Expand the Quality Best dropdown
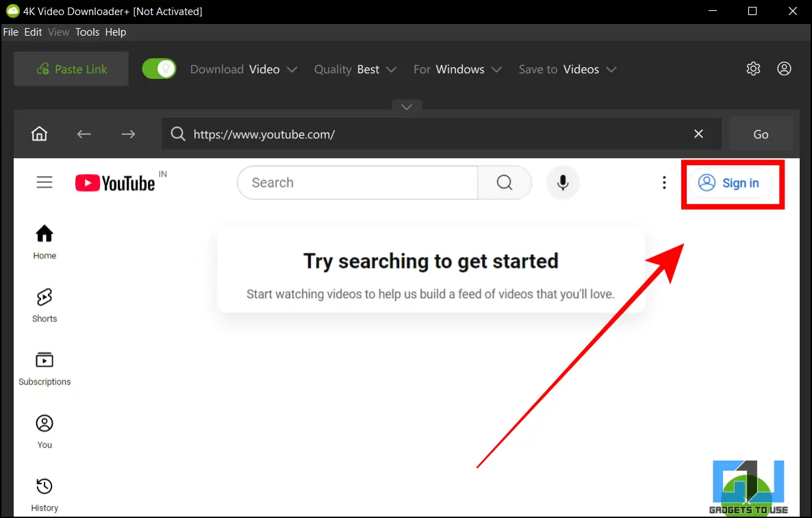The image size is (812, 518). coord(355,69)
